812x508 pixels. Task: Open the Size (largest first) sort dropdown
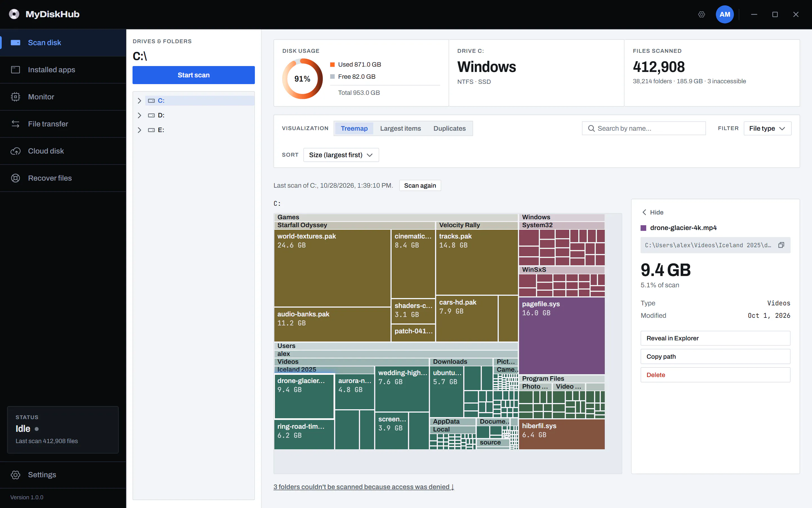tap(341, 155)
